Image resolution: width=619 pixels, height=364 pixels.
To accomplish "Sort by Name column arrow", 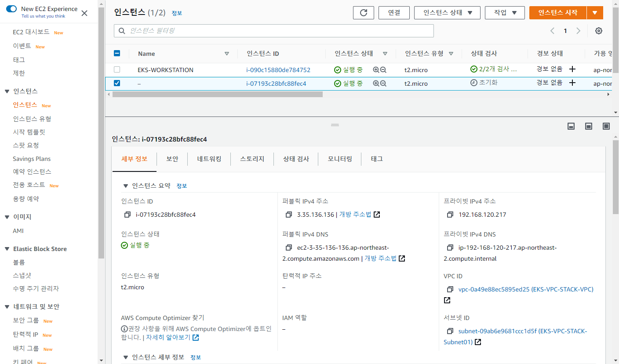I will [x=227, y=54].
